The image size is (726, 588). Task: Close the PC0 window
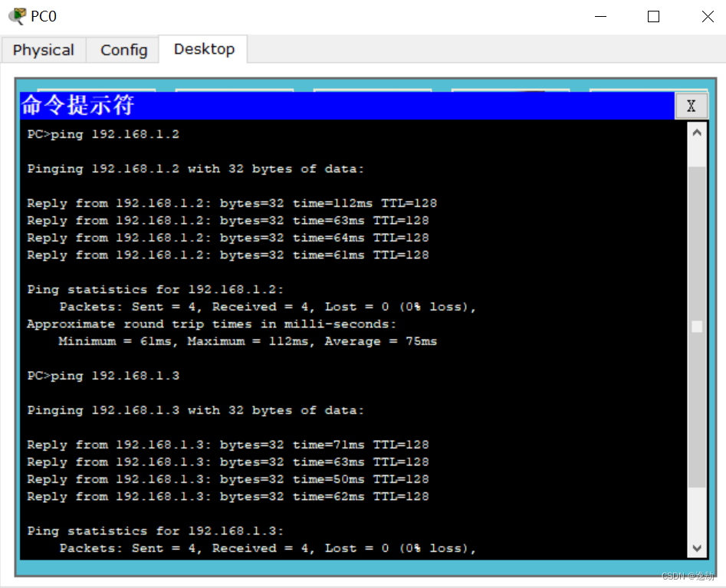pyautogui.click(x=708, y=17)
